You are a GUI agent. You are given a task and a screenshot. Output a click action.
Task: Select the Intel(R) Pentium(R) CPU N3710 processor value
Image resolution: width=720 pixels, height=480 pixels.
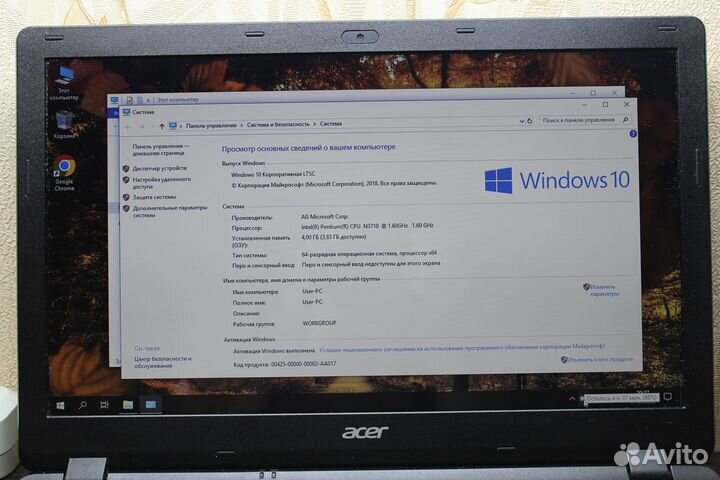point(367,226)
